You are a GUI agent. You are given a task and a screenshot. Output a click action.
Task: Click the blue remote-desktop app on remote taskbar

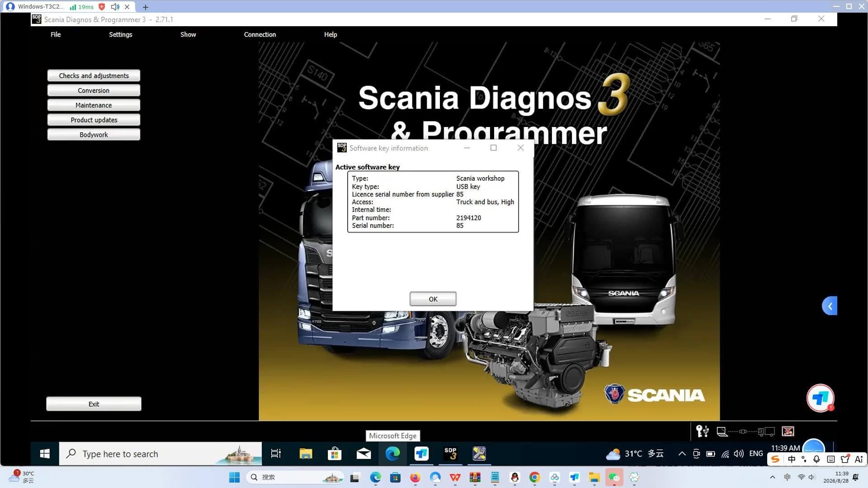421,454
